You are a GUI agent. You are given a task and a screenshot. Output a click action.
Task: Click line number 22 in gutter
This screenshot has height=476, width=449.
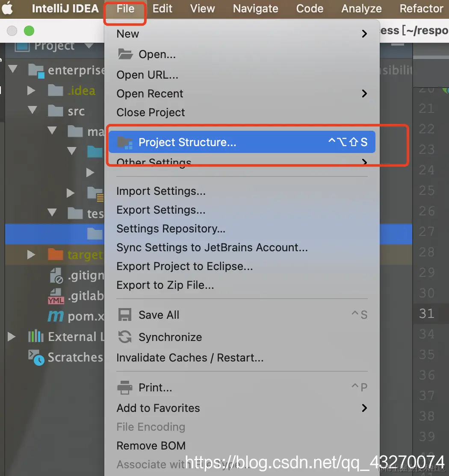click(x=426, y=129)
